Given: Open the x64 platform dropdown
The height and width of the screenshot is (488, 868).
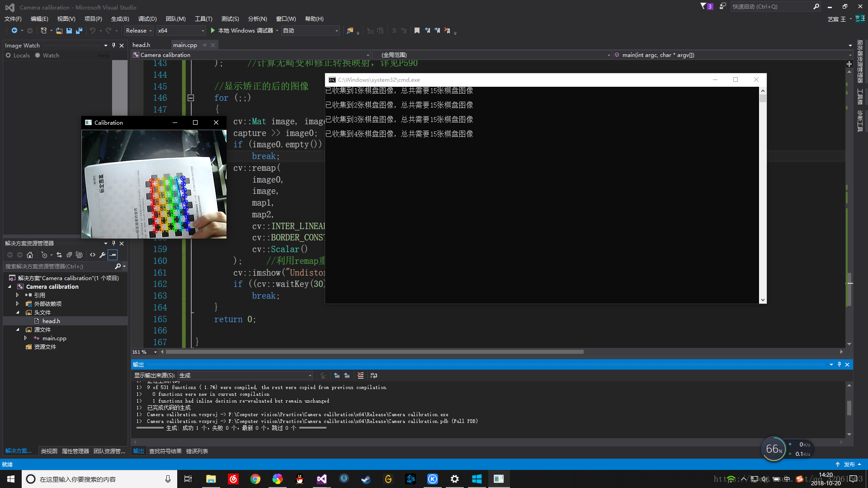Looking at the screenshot, I should 181,31.
